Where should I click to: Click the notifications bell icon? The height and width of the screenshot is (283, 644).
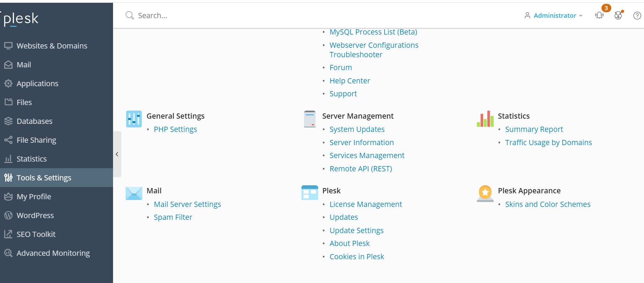599,15
